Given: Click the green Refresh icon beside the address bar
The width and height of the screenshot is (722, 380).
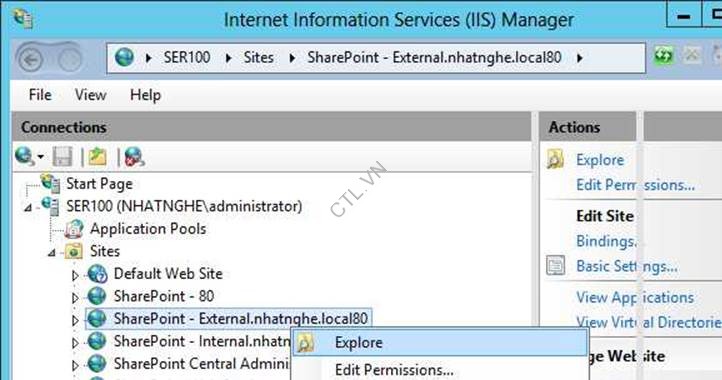Looking at the screenshot, I should (x=664, y=56).
